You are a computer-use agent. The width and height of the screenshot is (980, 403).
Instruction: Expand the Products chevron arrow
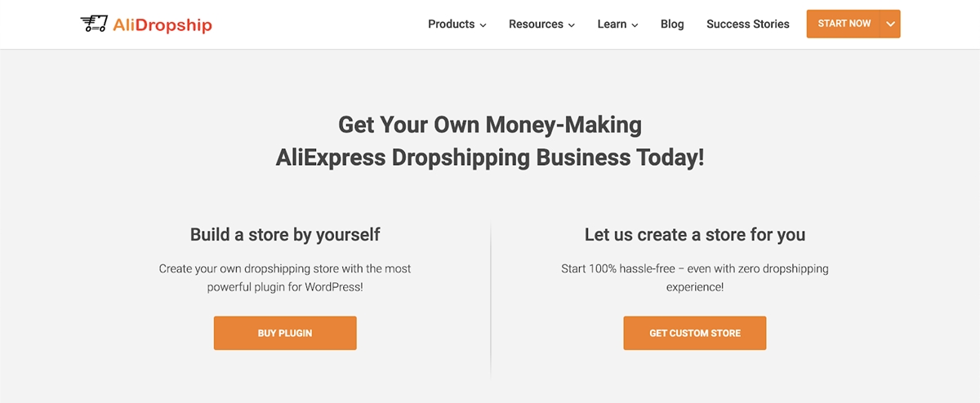[x=483, y=25]
